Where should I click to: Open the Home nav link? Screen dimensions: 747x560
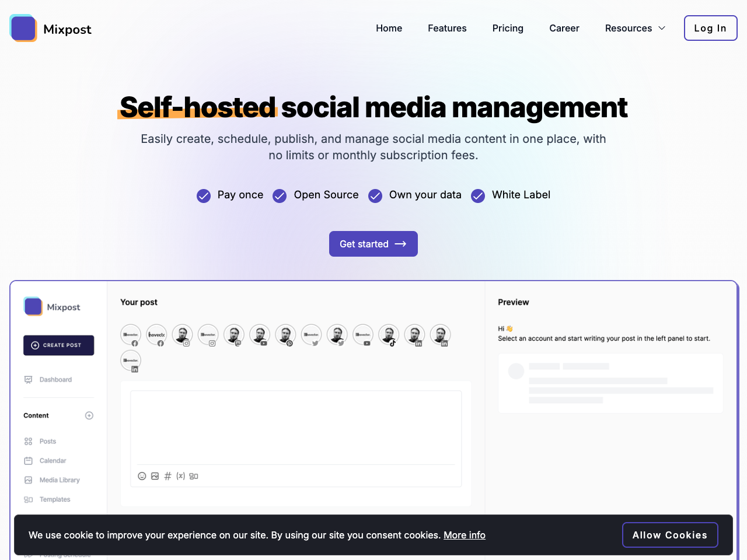point(389,28)
